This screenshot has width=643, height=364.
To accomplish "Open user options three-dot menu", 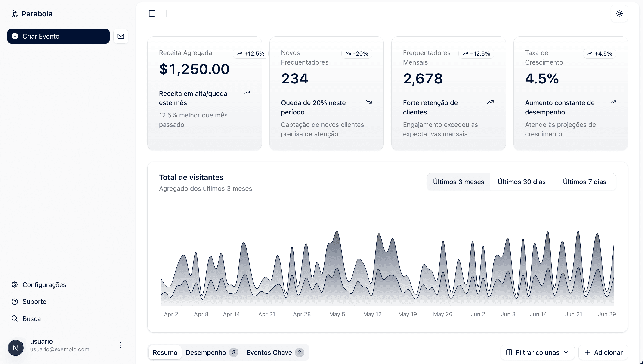I will tap(121, 345).
